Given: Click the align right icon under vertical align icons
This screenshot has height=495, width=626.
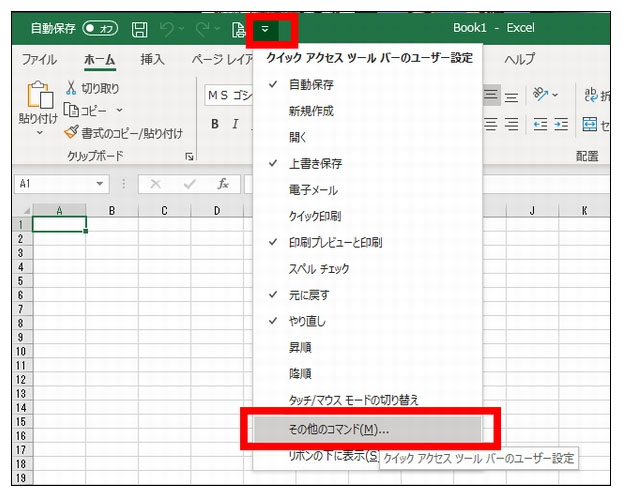Looking at the screenshot, I should [x=511, y=125].
